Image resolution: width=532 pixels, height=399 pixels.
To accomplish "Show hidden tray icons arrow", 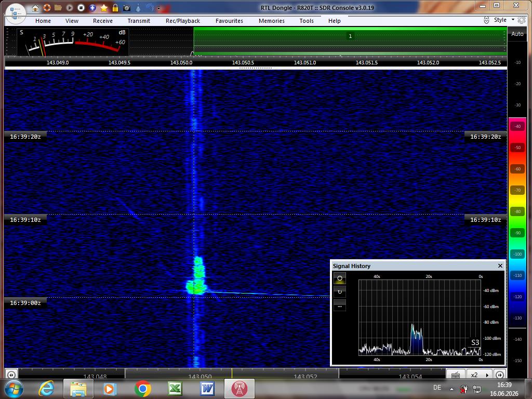I will 451,389.
